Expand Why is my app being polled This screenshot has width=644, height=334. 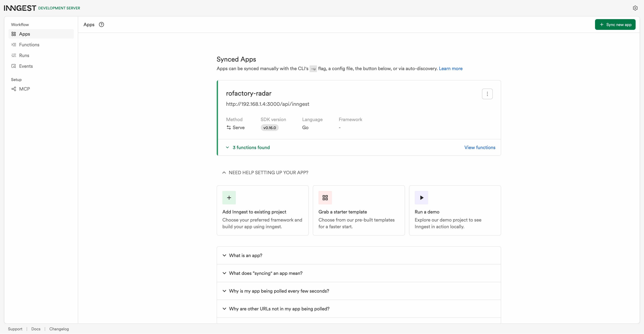(x=359, y=291)
